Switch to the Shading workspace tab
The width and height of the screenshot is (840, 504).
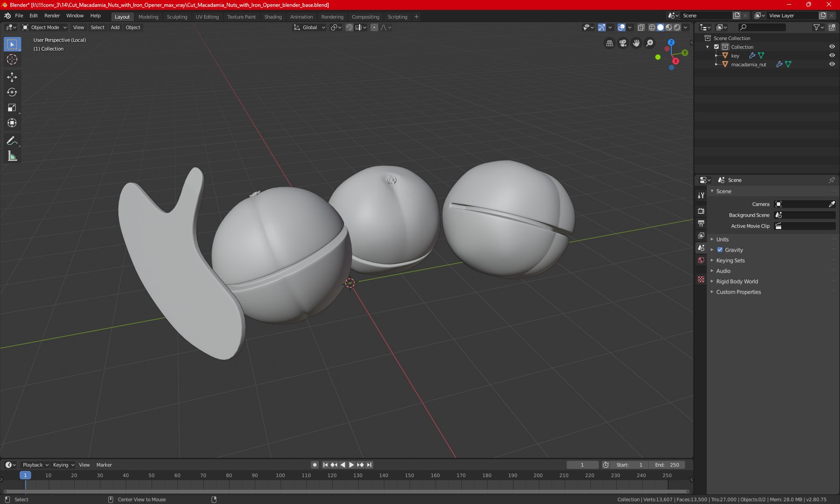pos(273,17)
